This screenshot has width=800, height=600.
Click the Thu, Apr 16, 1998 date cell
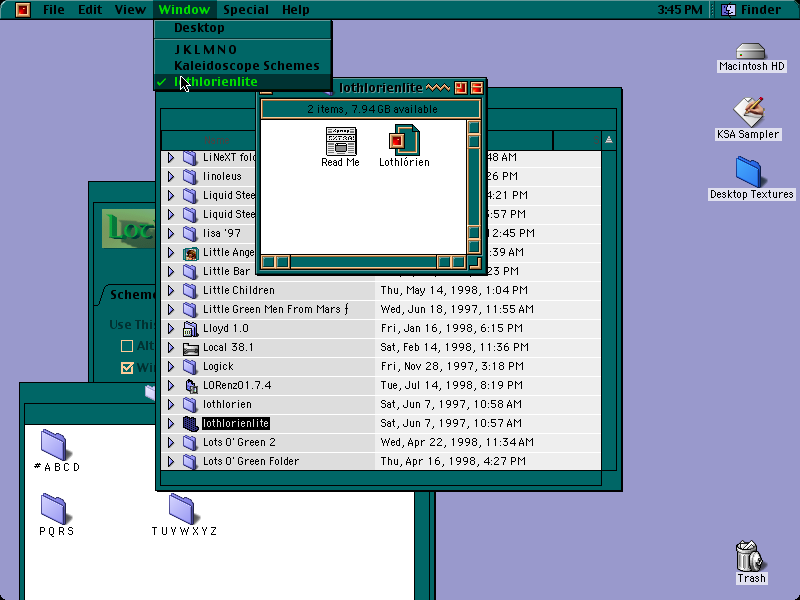pos(453,462)
